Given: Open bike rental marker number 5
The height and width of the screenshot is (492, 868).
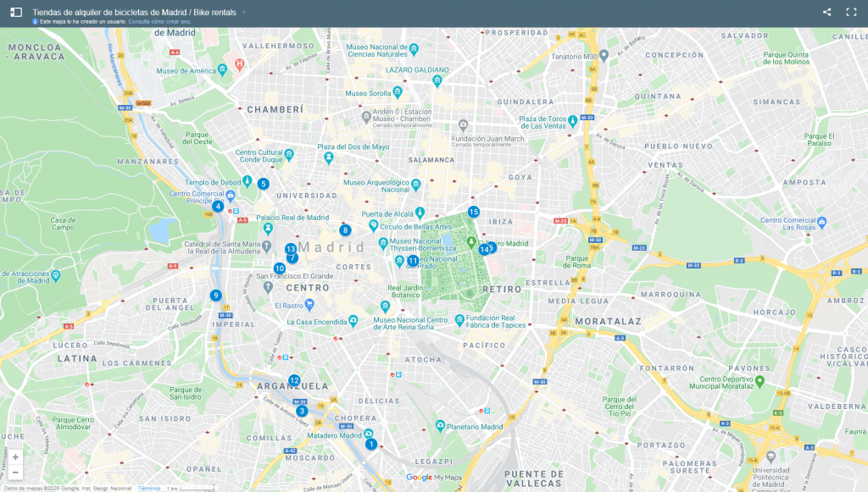Looking at the screenshot, I should [x=263, y=184].
